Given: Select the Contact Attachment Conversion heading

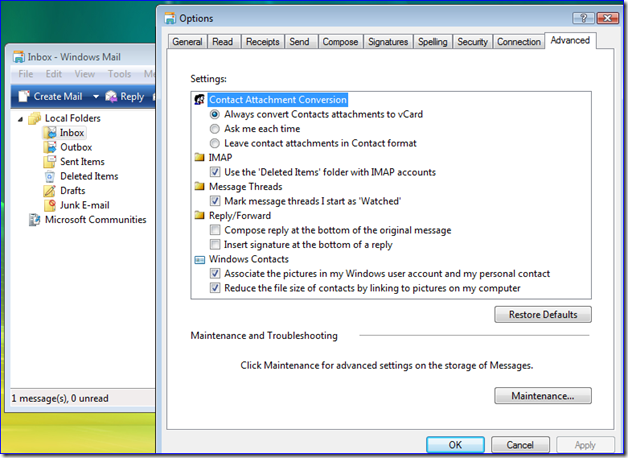Looking at the screenshot, I should (278, 100).
